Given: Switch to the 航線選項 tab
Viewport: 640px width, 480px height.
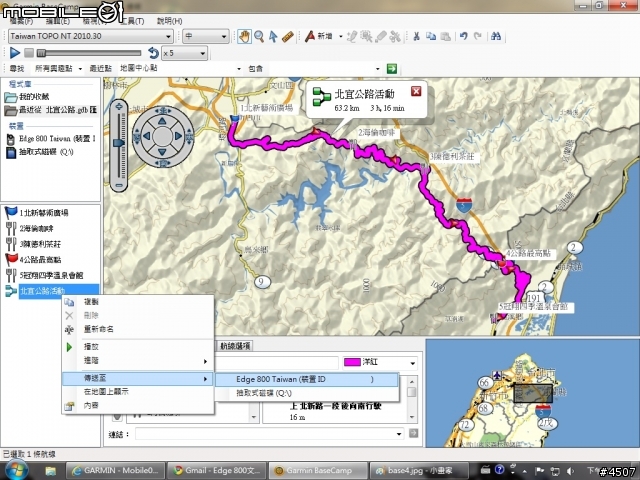Looking at the screenshot, I should click(235, 346).
